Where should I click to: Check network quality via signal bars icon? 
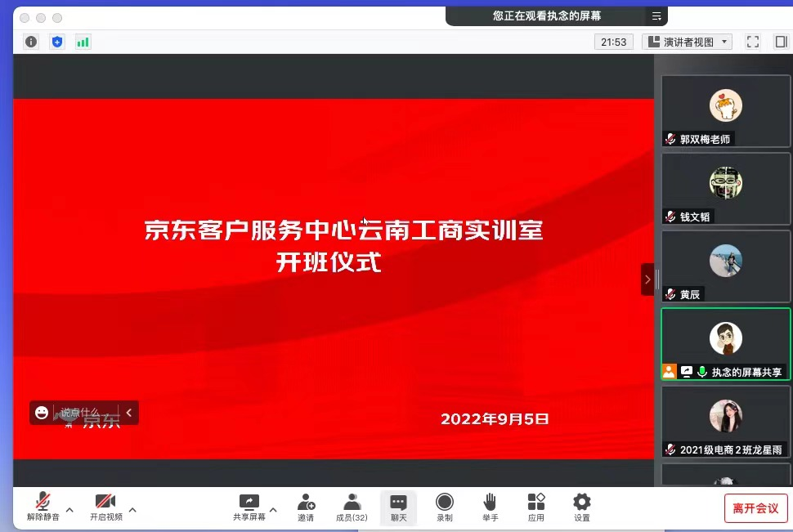pos(83,41)
